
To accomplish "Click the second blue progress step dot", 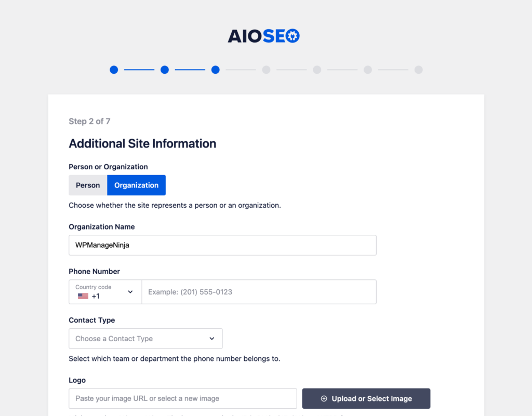I will 165,70.
